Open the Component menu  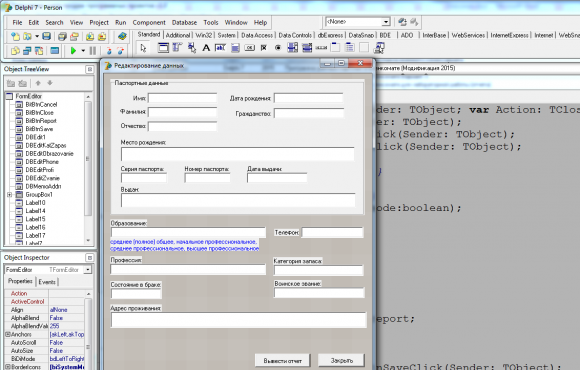149,23
